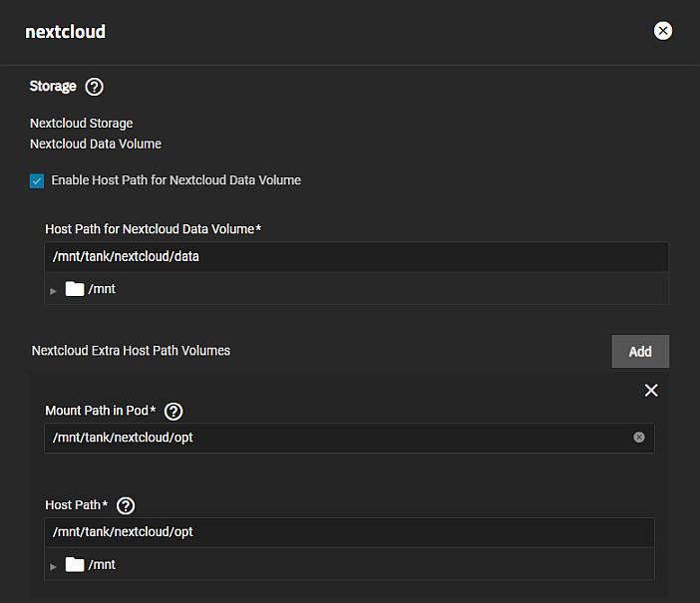Click the /mnt folder icon under extra Host Path
Screen dimensions: 700x603
pyautogui.click(x=75, y=565)
